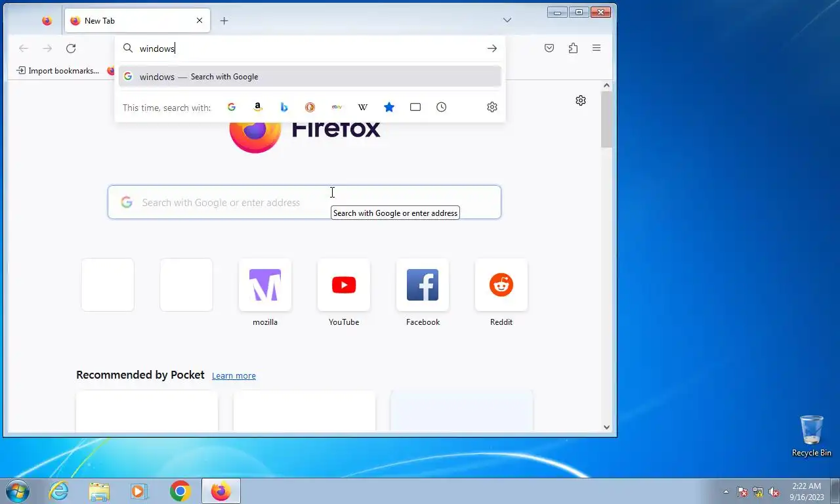
Task: Click the Firefox taskbar button
Action: click(221, 491)
